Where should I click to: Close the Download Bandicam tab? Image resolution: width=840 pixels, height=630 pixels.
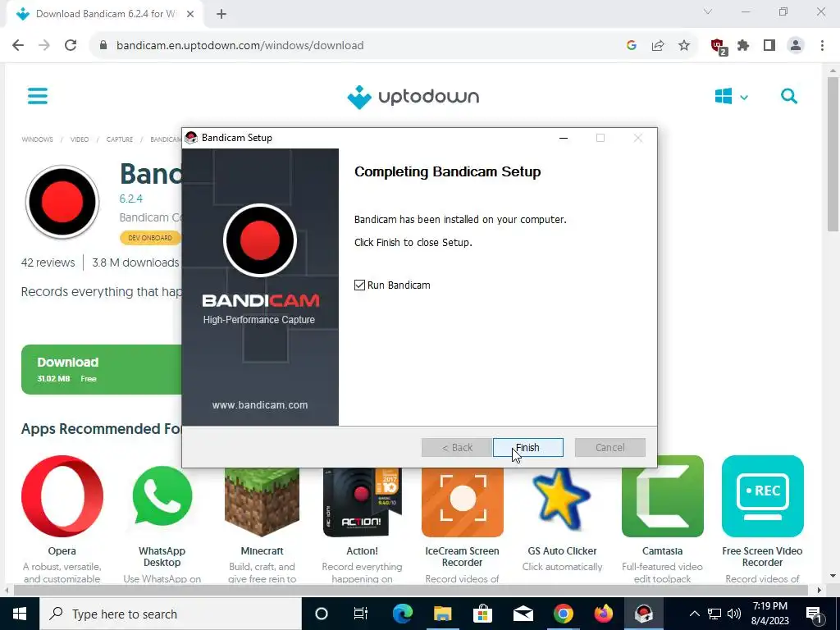190,14
